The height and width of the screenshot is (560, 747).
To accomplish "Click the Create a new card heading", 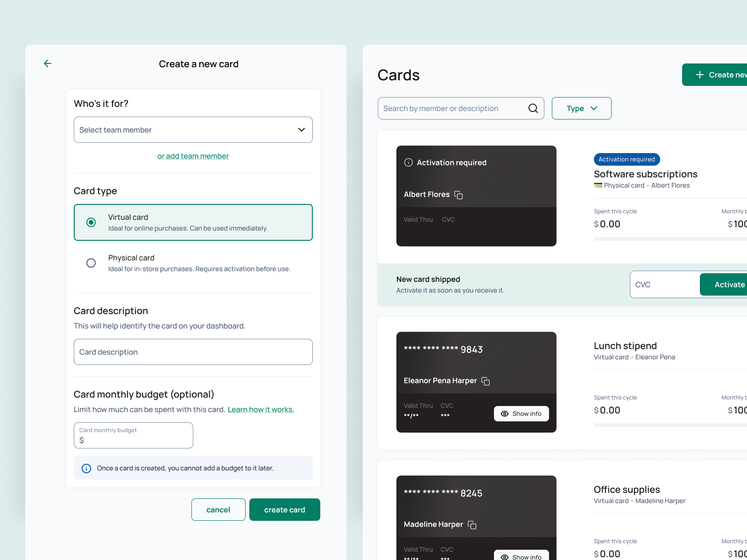I will (x=198, y=64).
